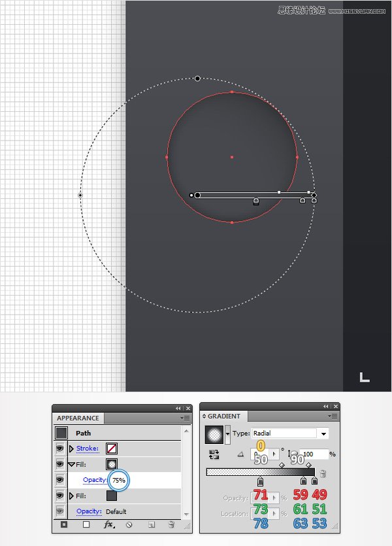Collapse the gradient Fill disclosure triangle
Image resolution: width=392 pixels, height=546 pixels.
point(72,464)
